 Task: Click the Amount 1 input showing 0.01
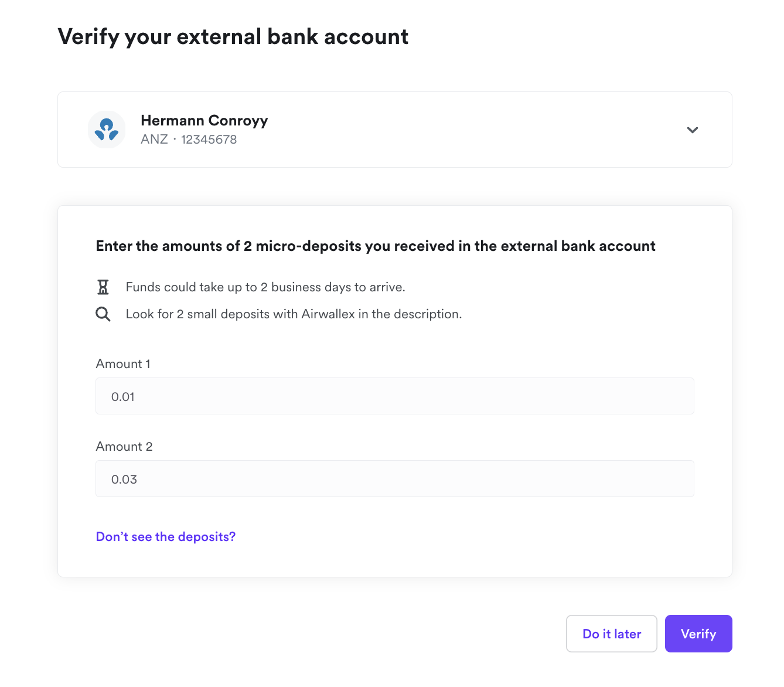[394, 396]
